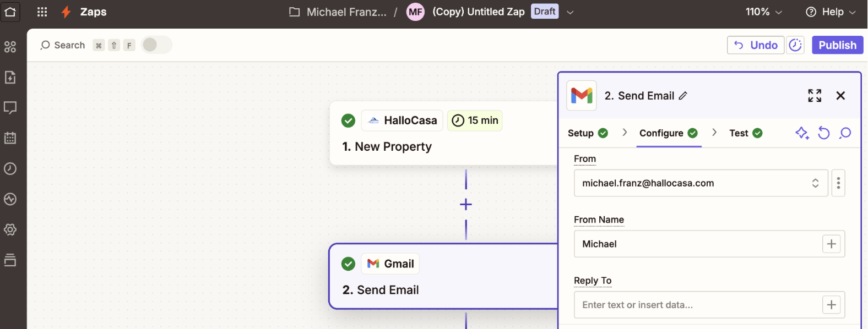Click the HalloCasa app chip
The width and height of the screenshot is (868, 329).
click(x=402, y=120)
